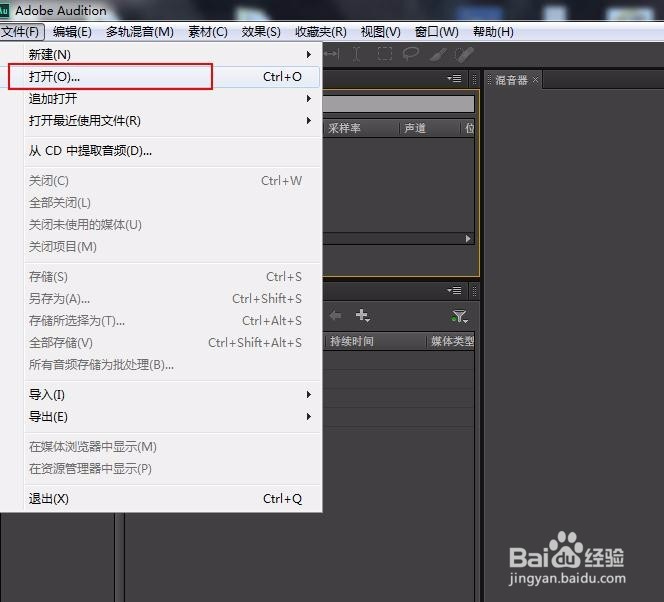The width and height of the screenshot is (664, 602).
Task: Close the 混音器 tab
Action: (x=536, y=80)
